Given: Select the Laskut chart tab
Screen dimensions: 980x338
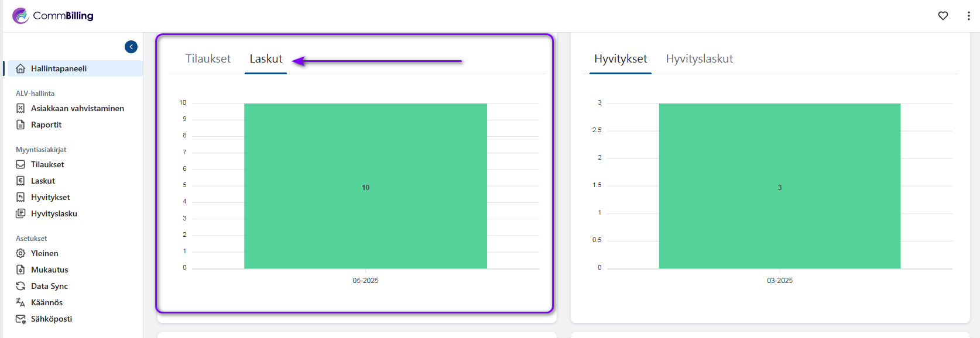Looking at the screenshot, I should 266,59.
